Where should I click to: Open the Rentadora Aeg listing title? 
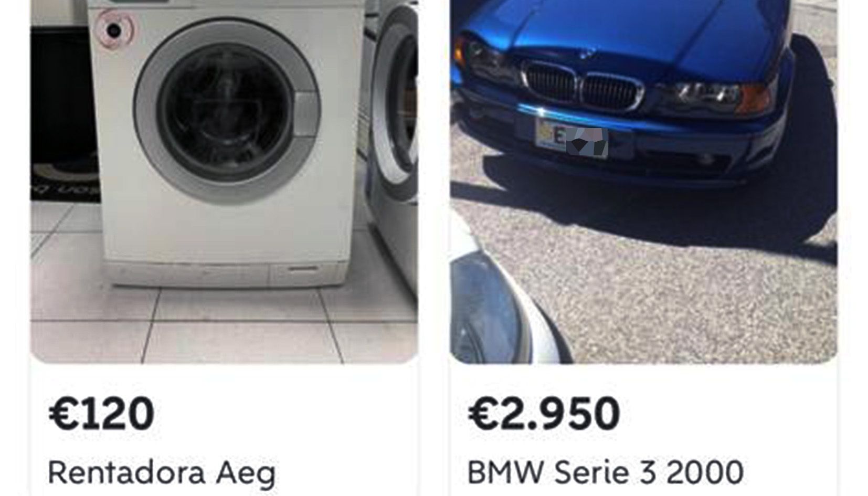(x=162, y=473)
